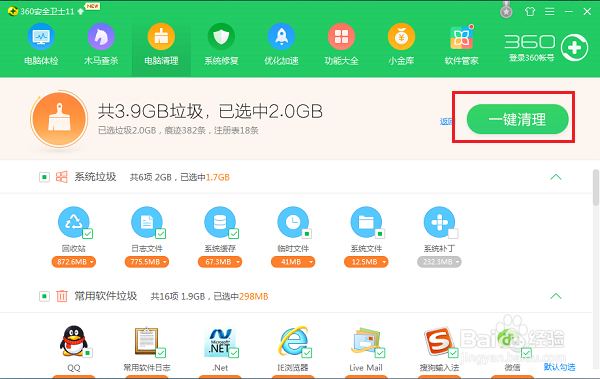This screenshot has width=600, height=379.
Task: Click the .Net framework icon
Action: tap(220, 341)
